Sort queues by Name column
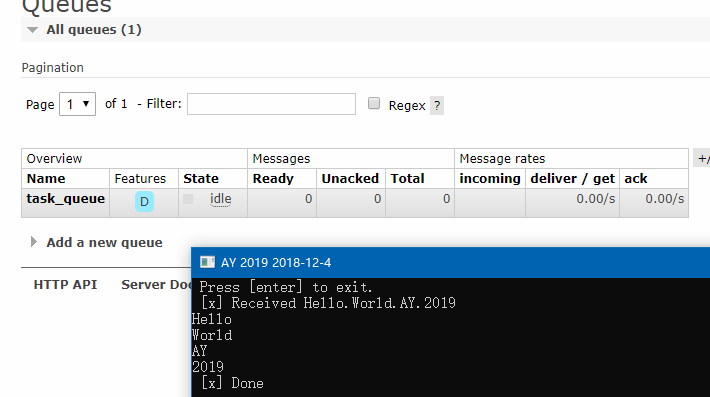This screenshot has width=710, height=397. (46, 179)
